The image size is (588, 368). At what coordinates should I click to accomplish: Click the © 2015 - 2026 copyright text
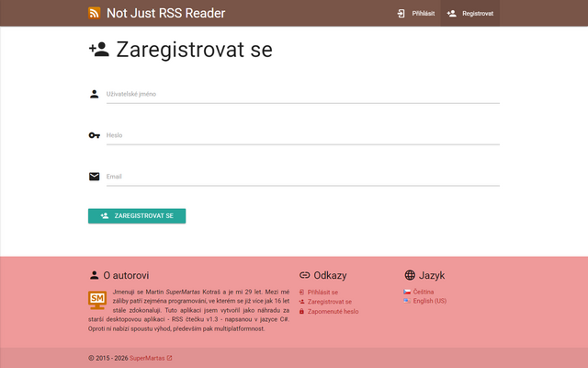coord(108,358)
